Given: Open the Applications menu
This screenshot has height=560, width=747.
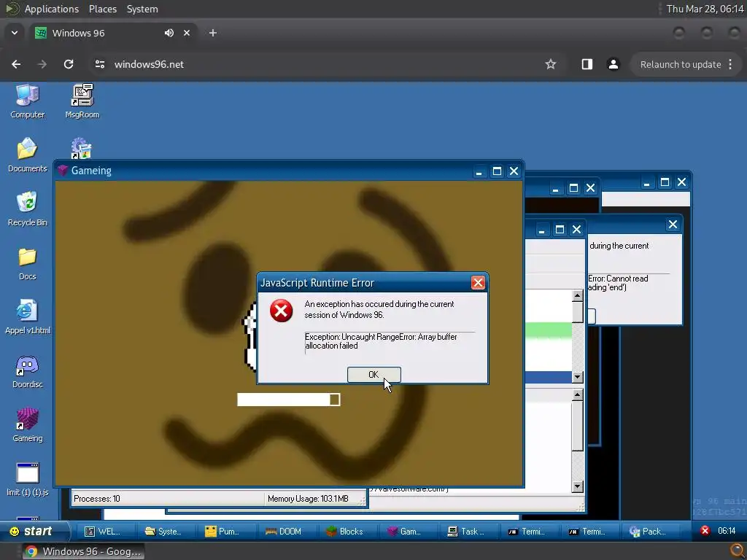Looking at the screenshot, I should pos(52,9).
